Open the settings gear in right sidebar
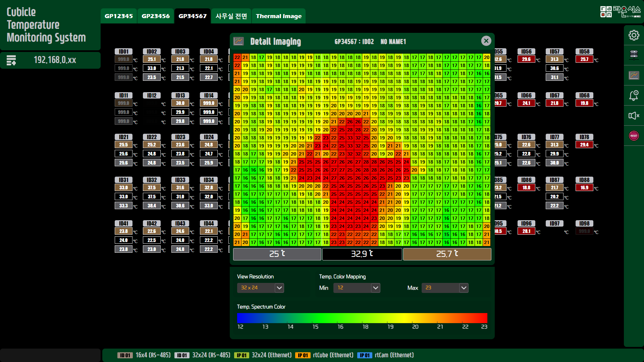This screenshot has height=362, width=644. pos(634,35)
